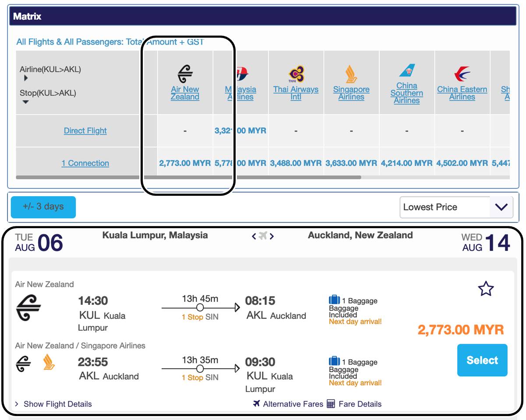526x420 pixels.
Task: Click the Singapore Airlines link in matrix
Action: point(351,93)
